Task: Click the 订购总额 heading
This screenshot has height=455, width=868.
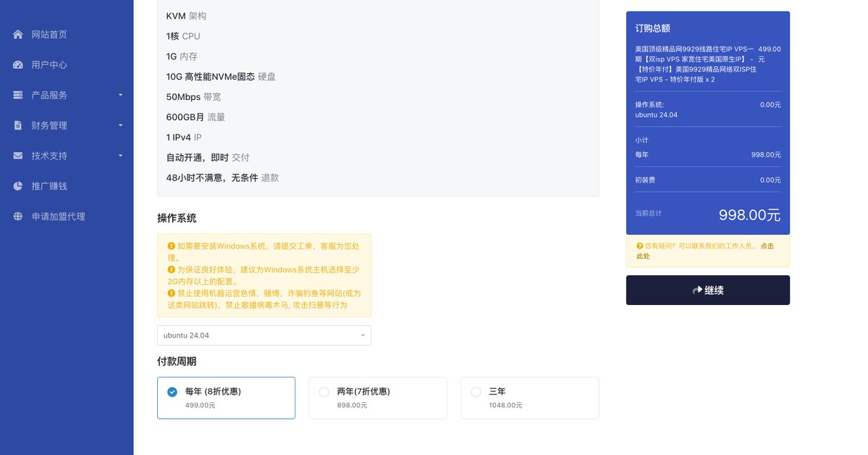Action: click(653, 28)
